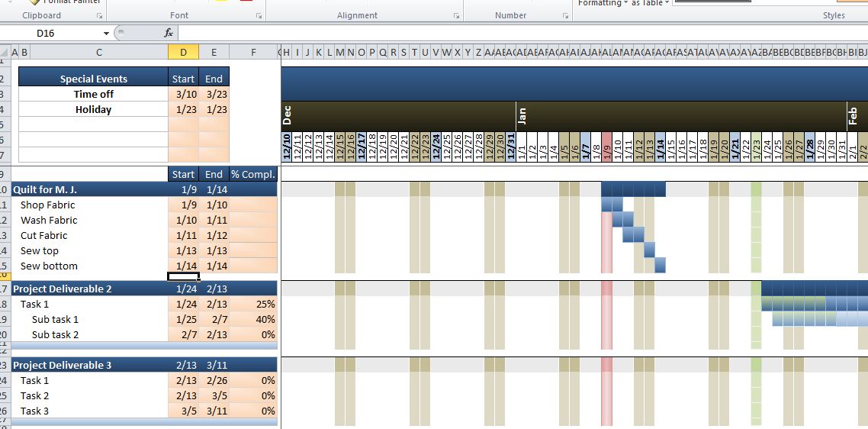Image resolution: width=868 pixels, height=429 pixels.
Task: Open the Alignment group dialog launcher
Action: pos(457,16)
